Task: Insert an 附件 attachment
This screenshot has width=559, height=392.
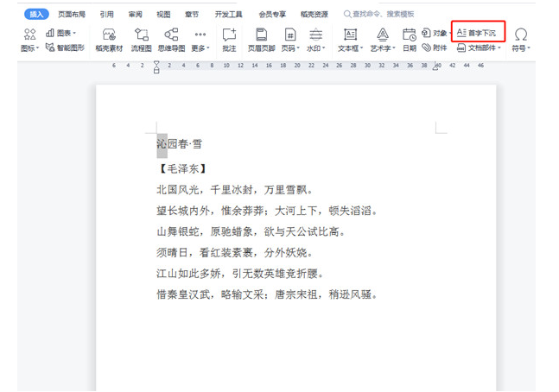Action: click(435, 47)
